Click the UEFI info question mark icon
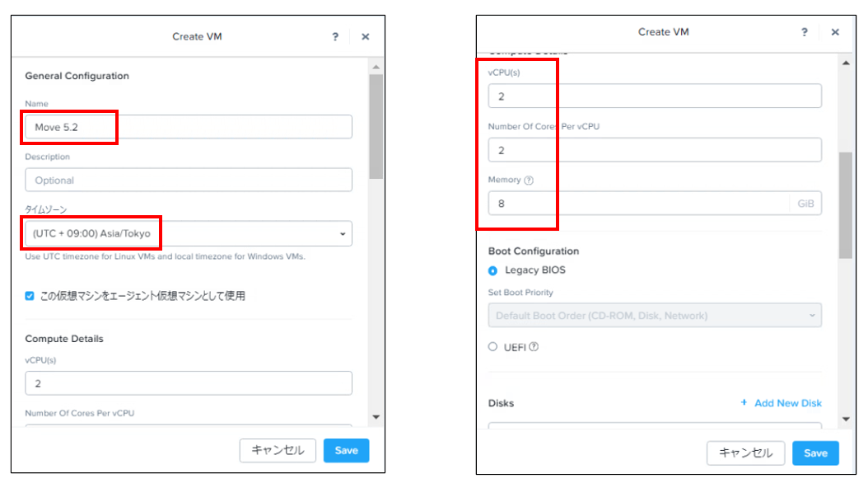 (x=534, y=347)
